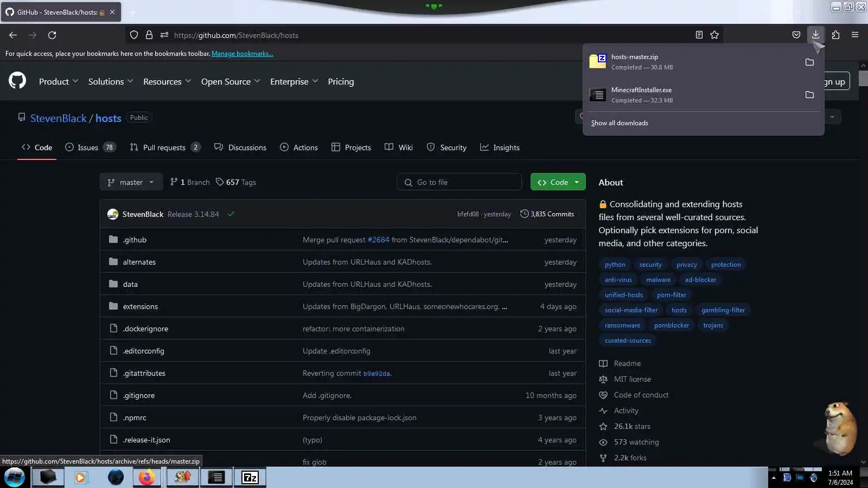Open the hosts repository name link
This screenshot has height=488, width=868.
tap(108, 118)
